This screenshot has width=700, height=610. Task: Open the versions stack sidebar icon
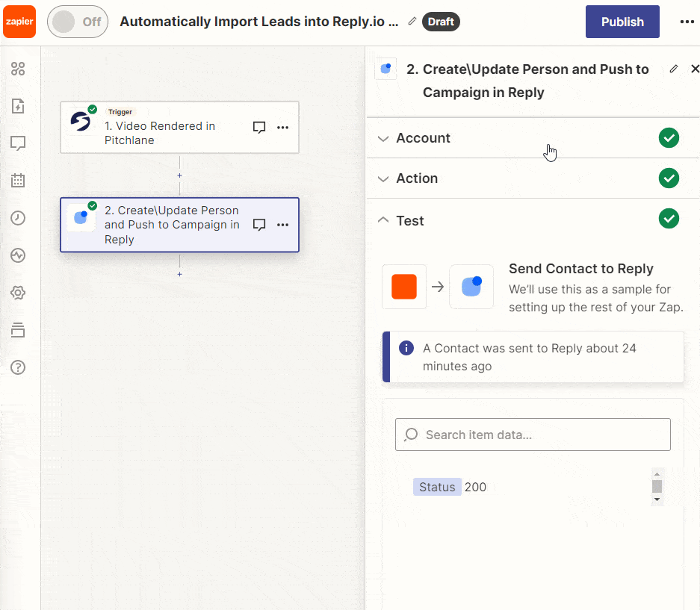[18, 330]
